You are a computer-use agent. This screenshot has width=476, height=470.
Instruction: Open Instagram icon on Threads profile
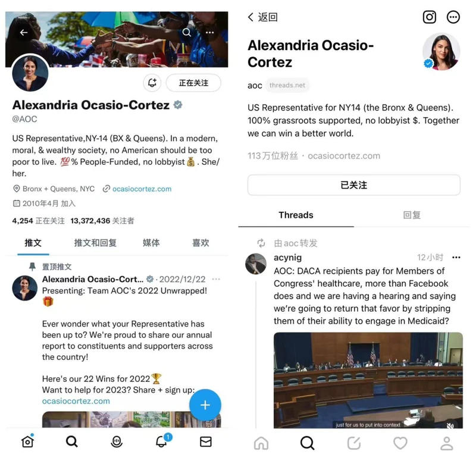click(x=429, y=17)
